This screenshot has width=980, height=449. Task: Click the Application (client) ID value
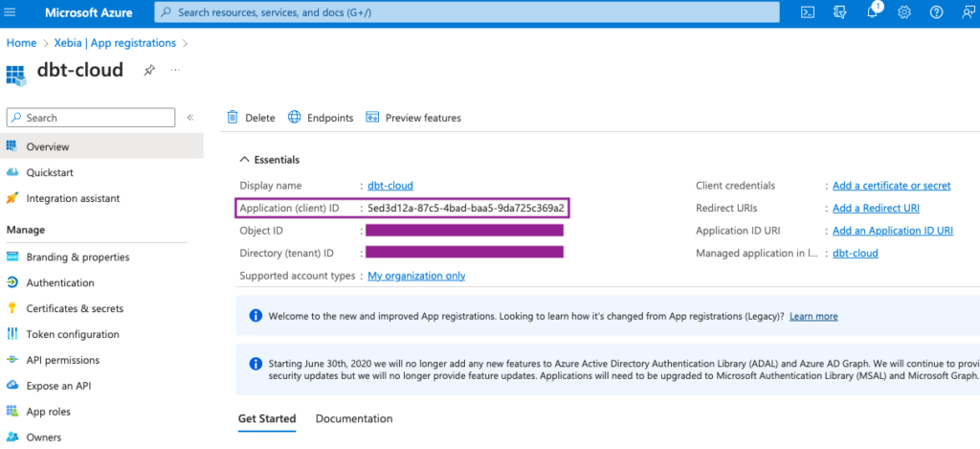pyautogui.click(x=466, y=209)
